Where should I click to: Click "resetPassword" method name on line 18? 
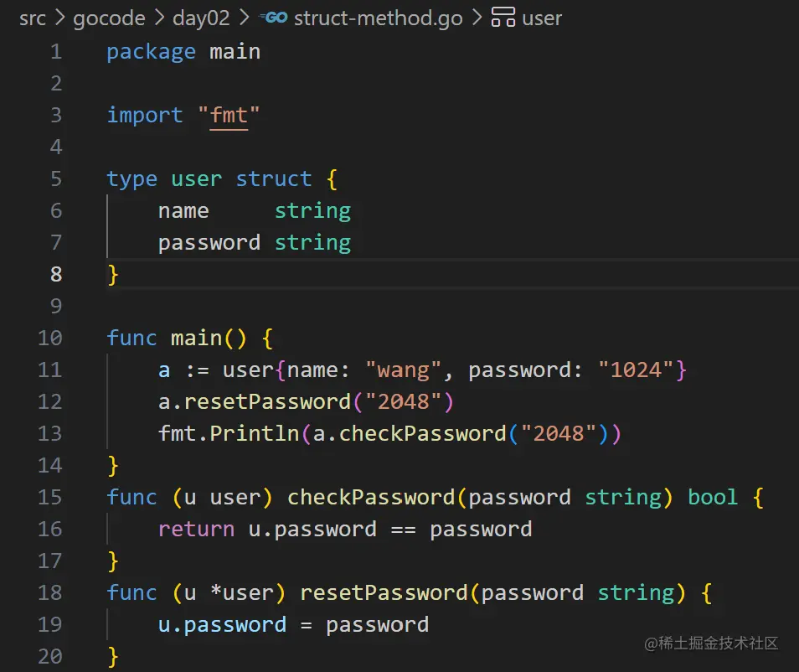coord(384,592)
